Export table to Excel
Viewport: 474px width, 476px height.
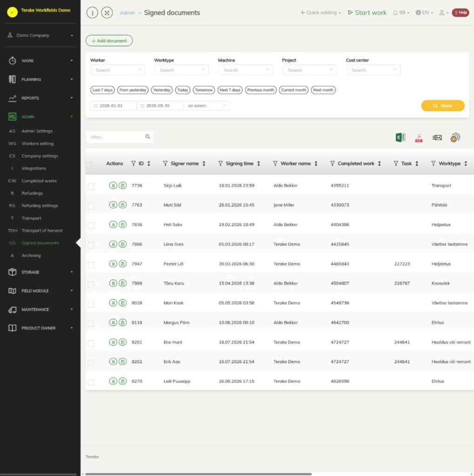coord(401,138)
